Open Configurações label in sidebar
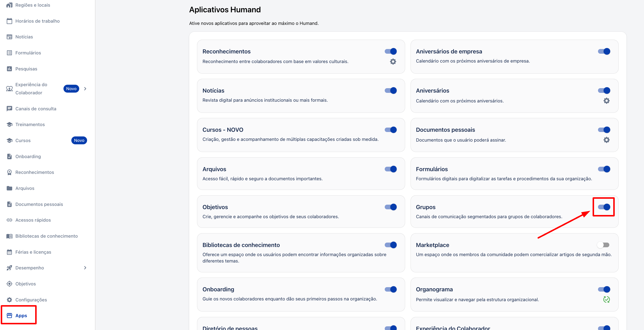 coord(31,300)
